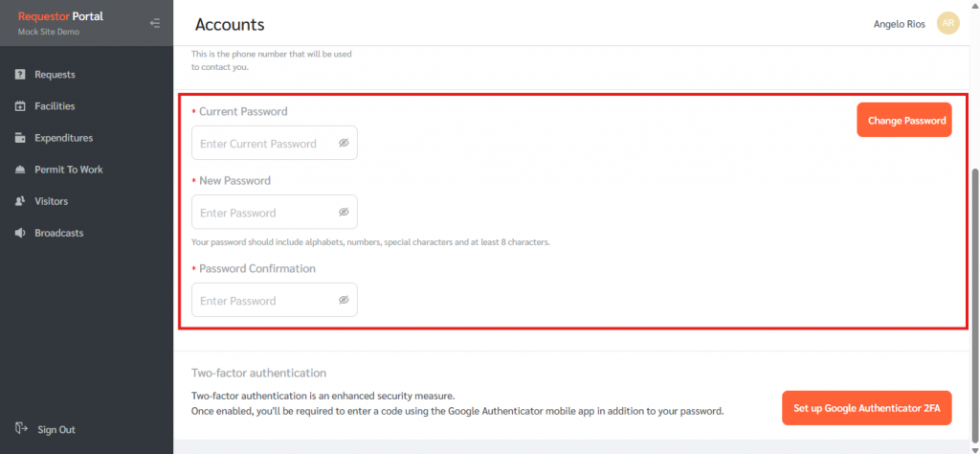The width and height of the screenshot is (980, 454).
Task: Click the Expenditures wallet icon
Action: click(x=20, y=138)
